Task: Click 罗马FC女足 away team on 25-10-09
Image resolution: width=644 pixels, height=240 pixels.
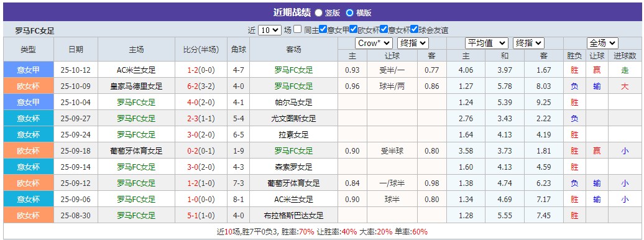Action: pyautogui.click(x=293, y=86)
